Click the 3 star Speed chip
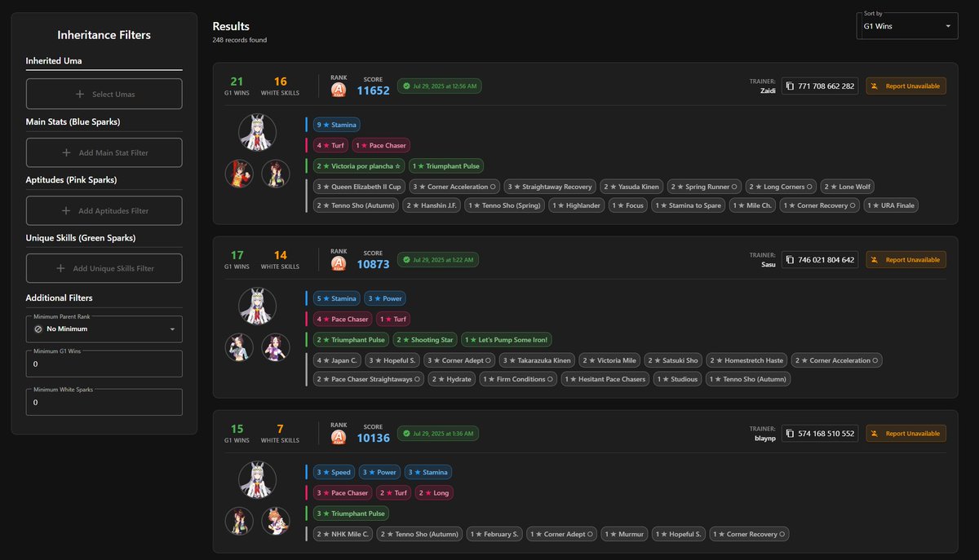Image resolution: width=979 pixels, height=560 pixels. [334, 472]
